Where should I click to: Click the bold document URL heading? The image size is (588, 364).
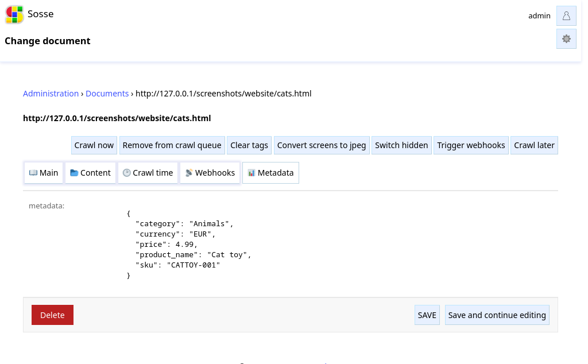click(x=117, y=118)
